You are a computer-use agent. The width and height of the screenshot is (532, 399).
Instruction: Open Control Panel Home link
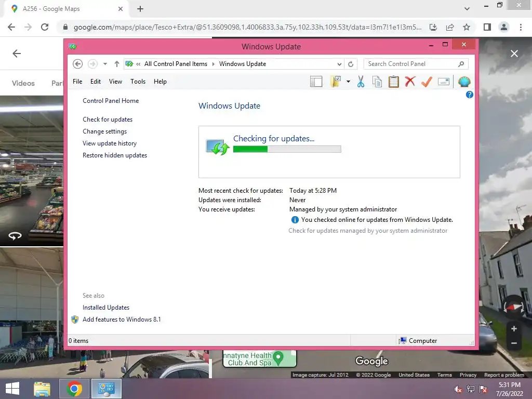coord(111,101)
